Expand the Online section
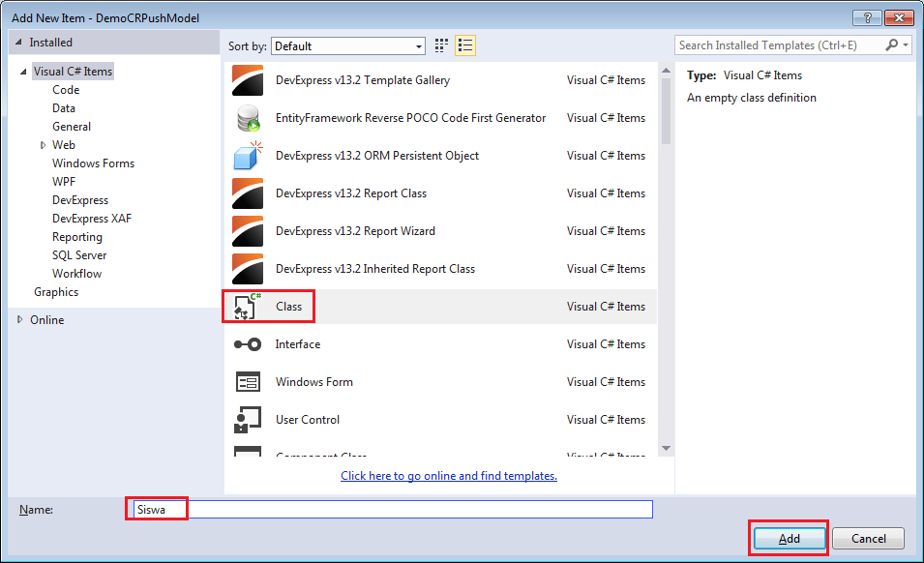 pos(19,320)
